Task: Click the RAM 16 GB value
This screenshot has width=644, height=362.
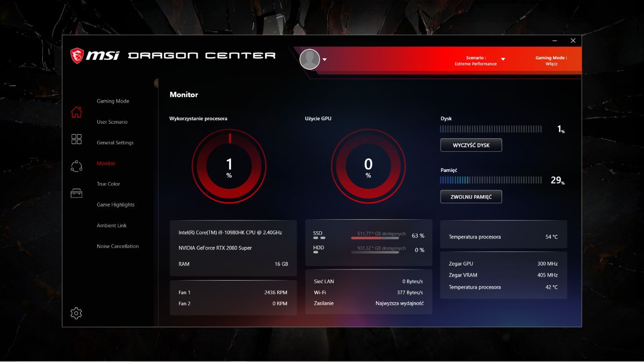Action: point(281,264)
